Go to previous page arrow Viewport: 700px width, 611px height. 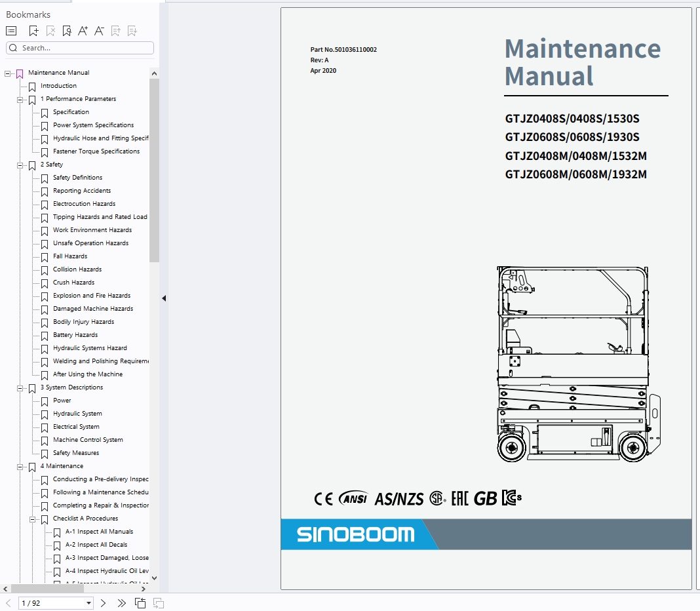8,603
